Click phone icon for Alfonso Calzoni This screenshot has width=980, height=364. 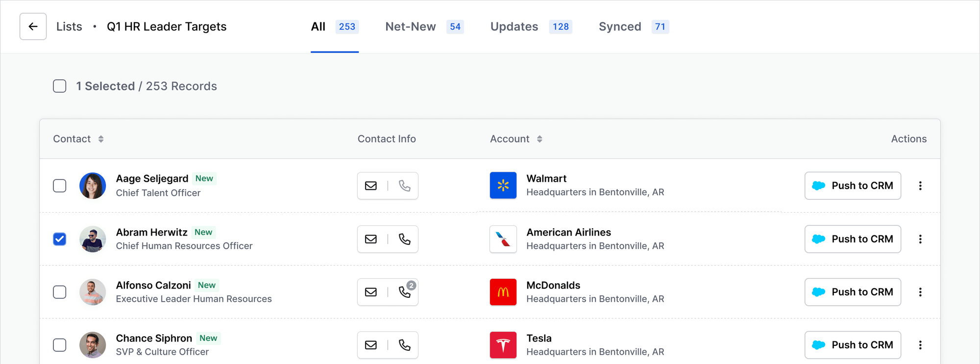(404, 292)
